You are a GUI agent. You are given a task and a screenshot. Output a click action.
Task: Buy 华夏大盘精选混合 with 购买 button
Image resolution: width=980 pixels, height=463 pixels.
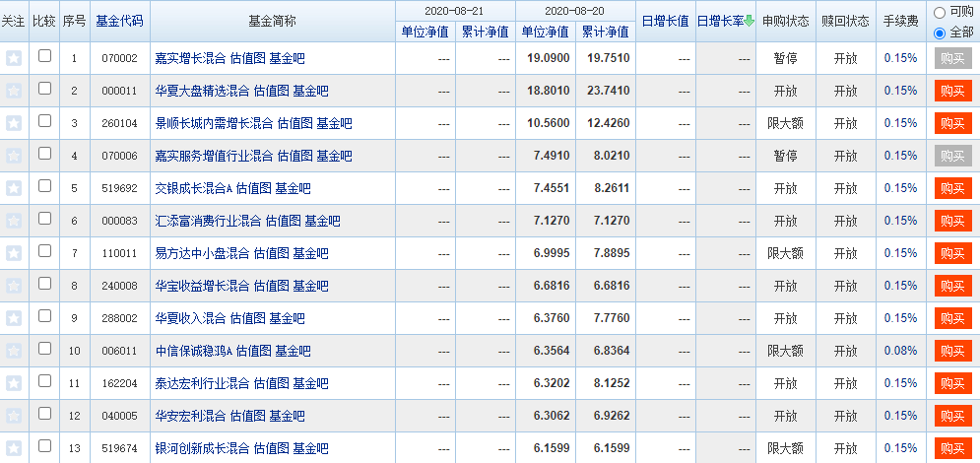[x=953, y=92]
